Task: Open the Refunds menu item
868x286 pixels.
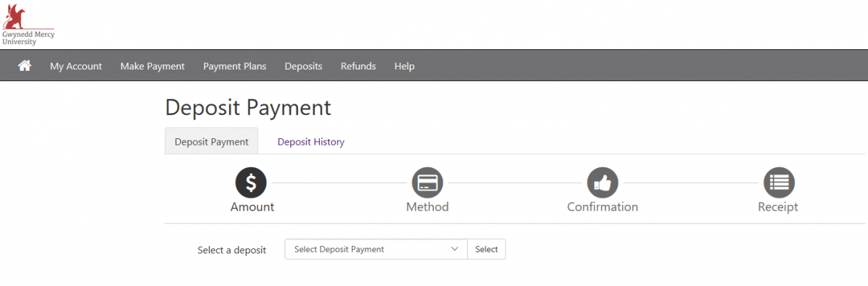Action: (x=358, y=66)
